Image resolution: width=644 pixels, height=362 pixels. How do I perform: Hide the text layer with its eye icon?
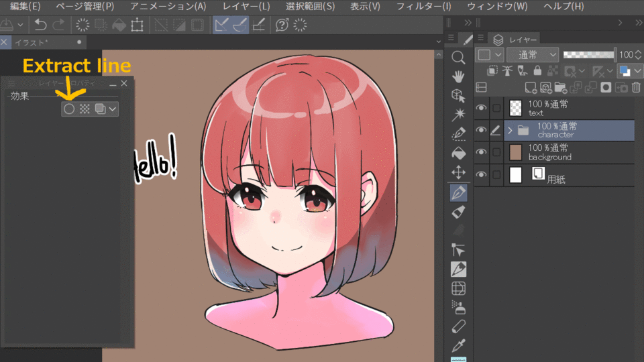481,108
